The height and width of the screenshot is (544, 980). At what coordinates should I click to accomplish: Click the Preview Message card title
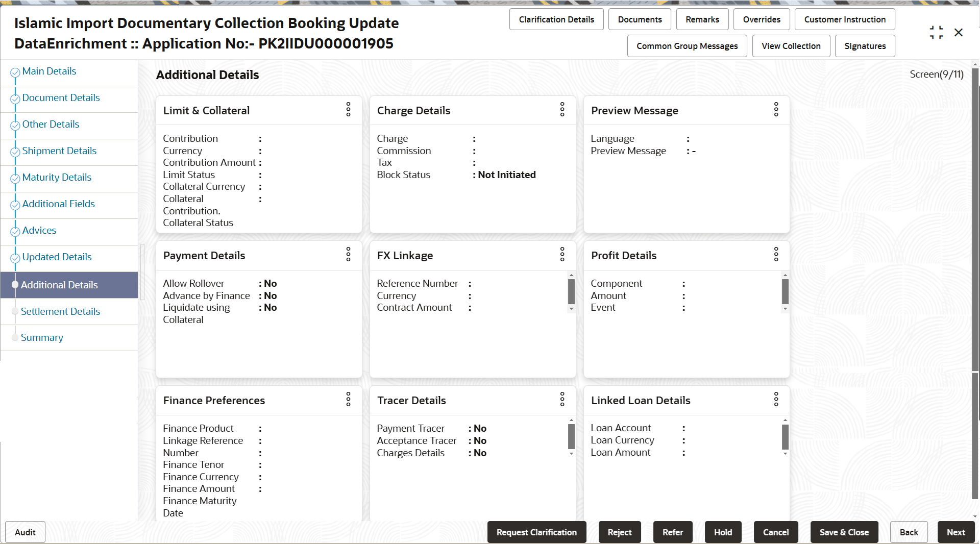click(x=634, y=111)
